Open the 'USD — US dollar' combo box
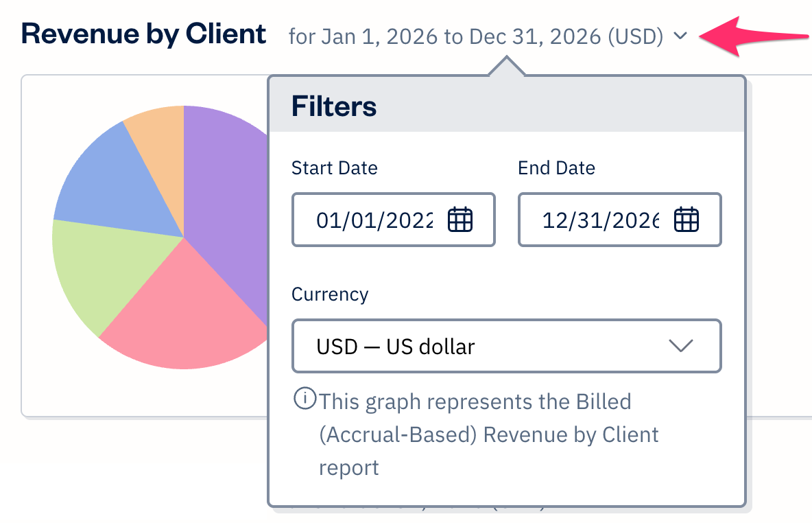The image size is (812, 523). [x=506, y=346]
